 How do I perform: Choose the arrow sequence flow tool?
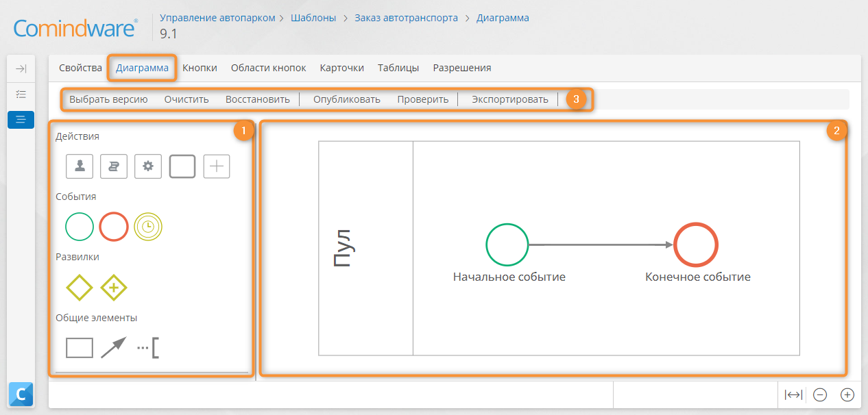pyautogui.click(x=114, y=347)
